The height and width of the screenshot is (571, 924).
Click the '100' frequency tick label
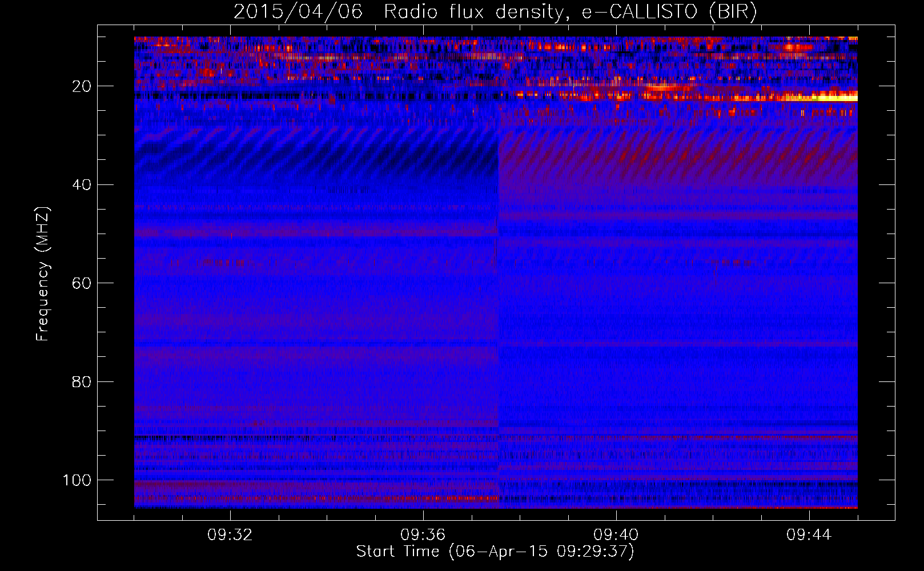[77, 480]
